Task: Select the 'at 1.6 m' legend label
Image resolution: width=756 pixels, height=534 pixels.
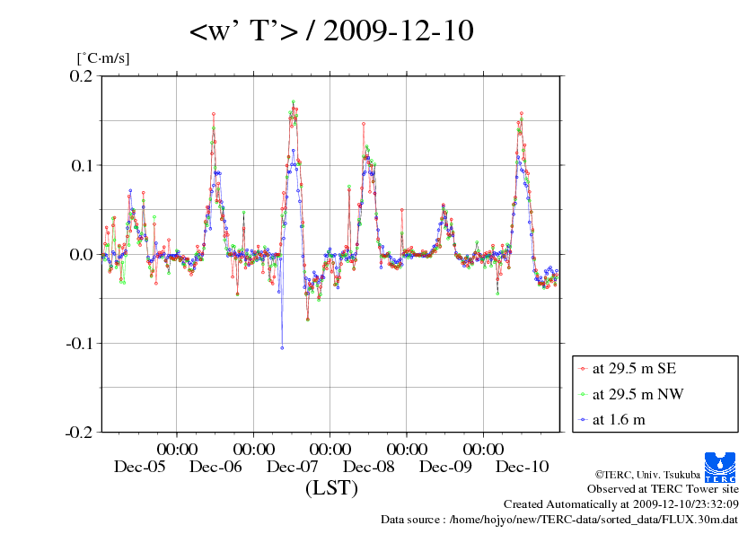Action: (x=619, y=420)
